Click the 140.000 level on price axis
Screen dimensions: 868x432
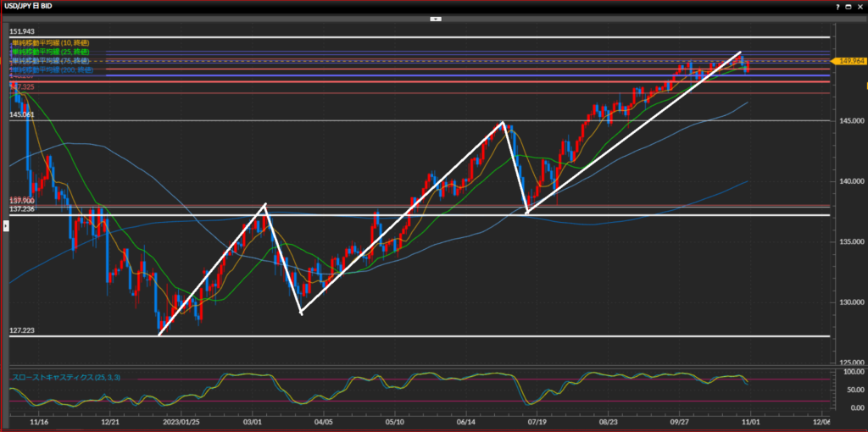tap(847, 181)
